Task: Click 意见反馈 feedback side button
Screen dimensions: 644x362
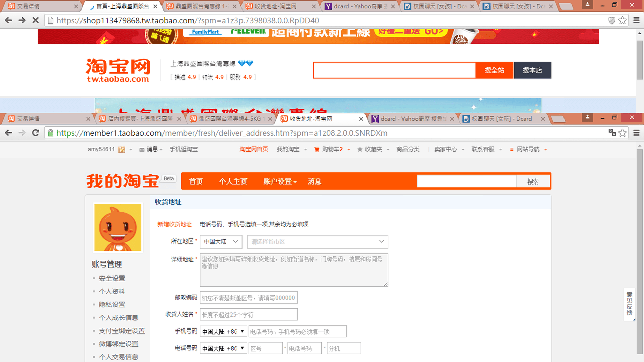Action: tap(629, 304)
